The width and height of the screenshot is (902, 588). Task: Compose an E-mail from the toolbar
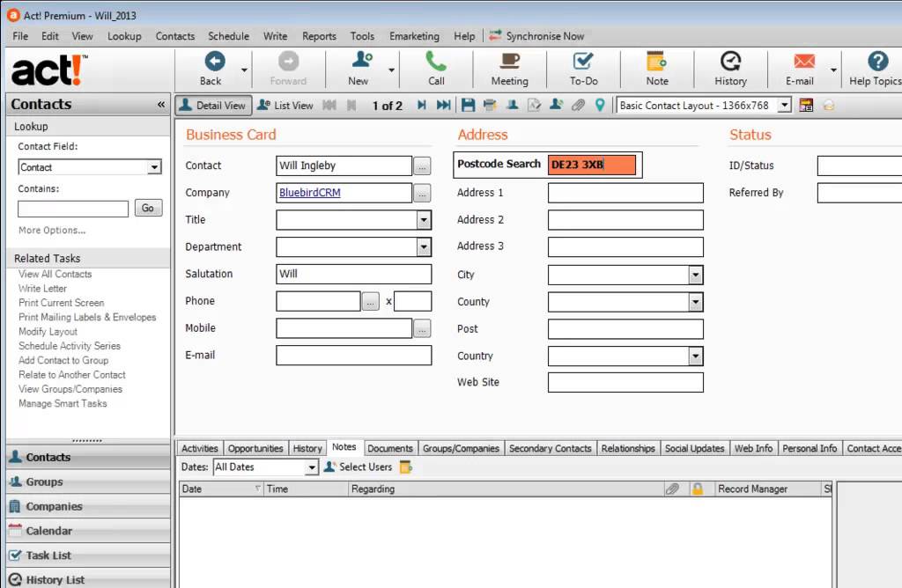coord(800,69)
